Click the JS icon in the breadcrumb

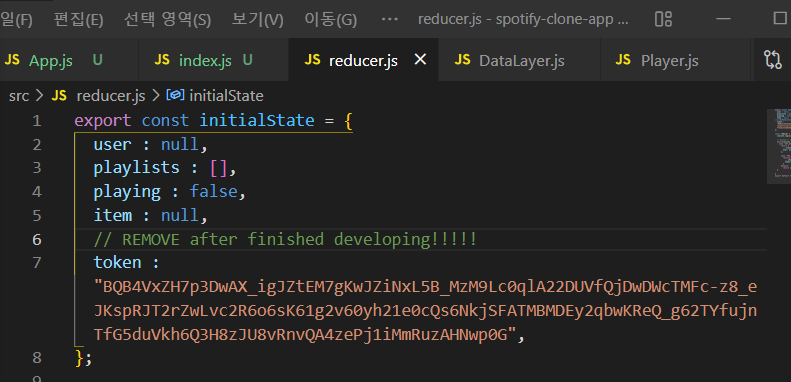(x=59, y=96)
